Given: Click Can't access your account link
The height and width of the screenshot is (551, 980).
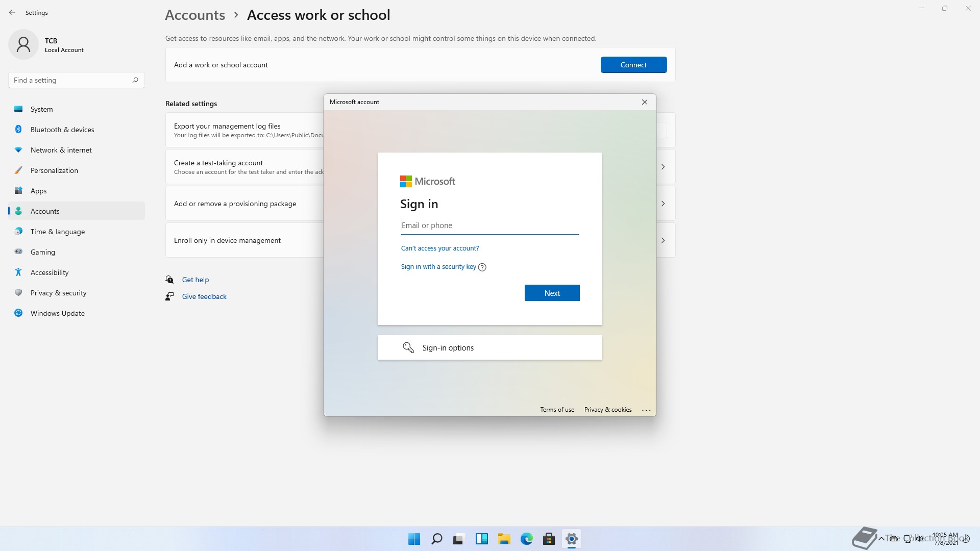Looking at the screenshot, I should click(440, 248).
